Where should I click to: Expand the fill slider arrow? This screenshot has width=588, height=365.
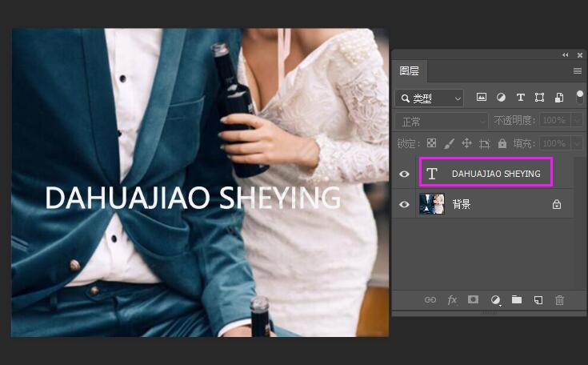577,143
